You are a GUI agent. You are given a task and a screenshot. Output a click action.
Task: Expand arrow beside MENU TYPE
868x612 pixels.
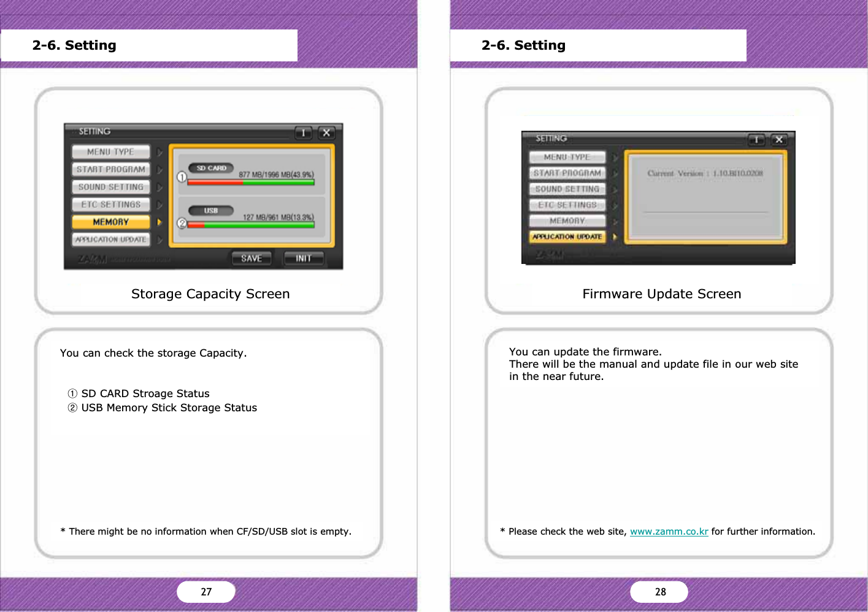[x=159, y=152]
